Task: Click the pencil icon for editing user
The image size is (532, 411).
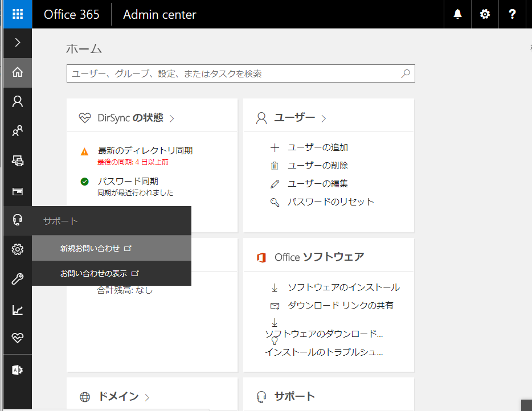Action: tap(275, 184)
